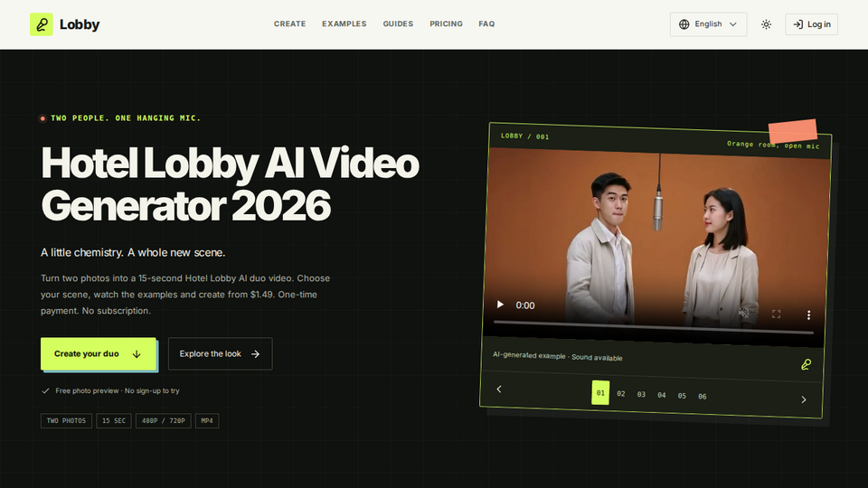The height and width of the screenshot is (488, 868).
Task: Open the GUIDES nav link
Action: click(x=398, y=23)
